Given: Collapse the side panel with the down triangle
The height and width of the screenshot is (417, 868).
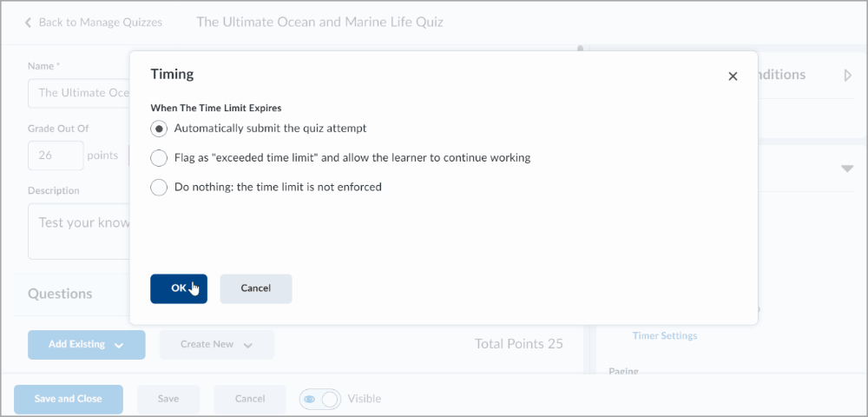Looking at the screenshot, I should (847, 169).
